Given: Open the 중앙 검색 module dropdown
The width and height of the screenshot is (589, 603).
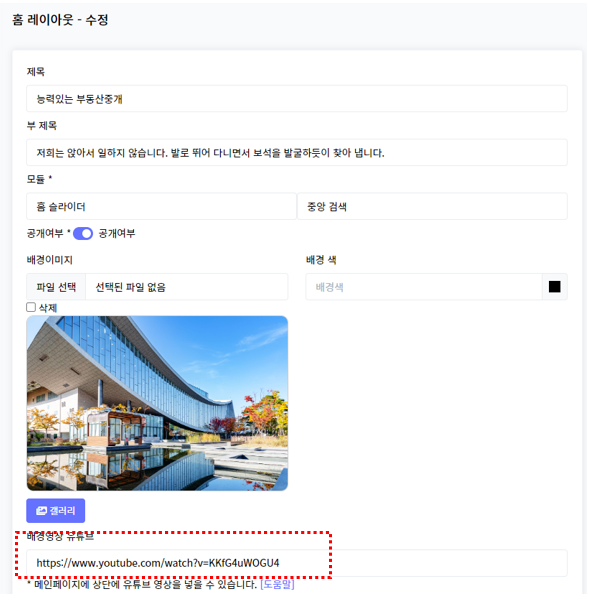Looking at the screenshot, I should (x=432, y=207).
